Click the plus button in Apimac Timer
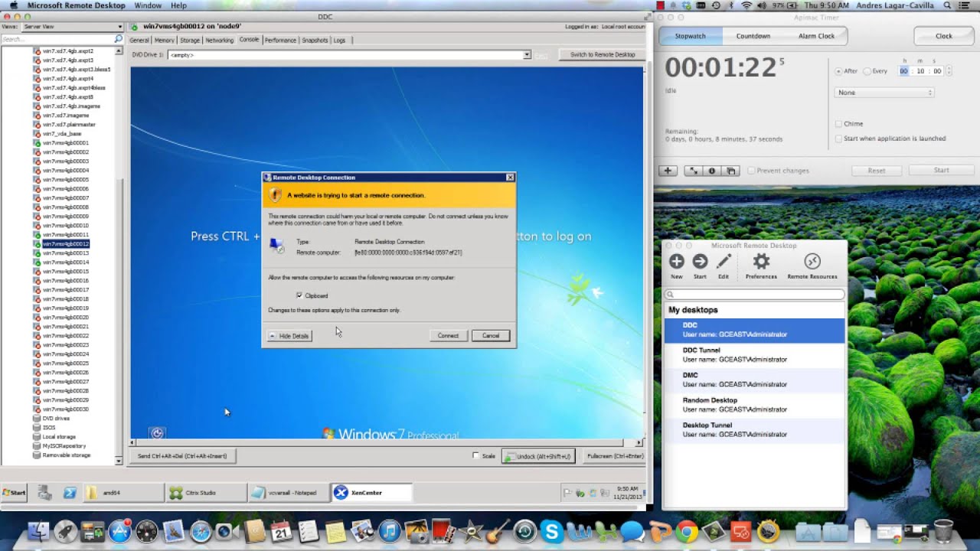 pyautogui.click(x=668, y=171)
